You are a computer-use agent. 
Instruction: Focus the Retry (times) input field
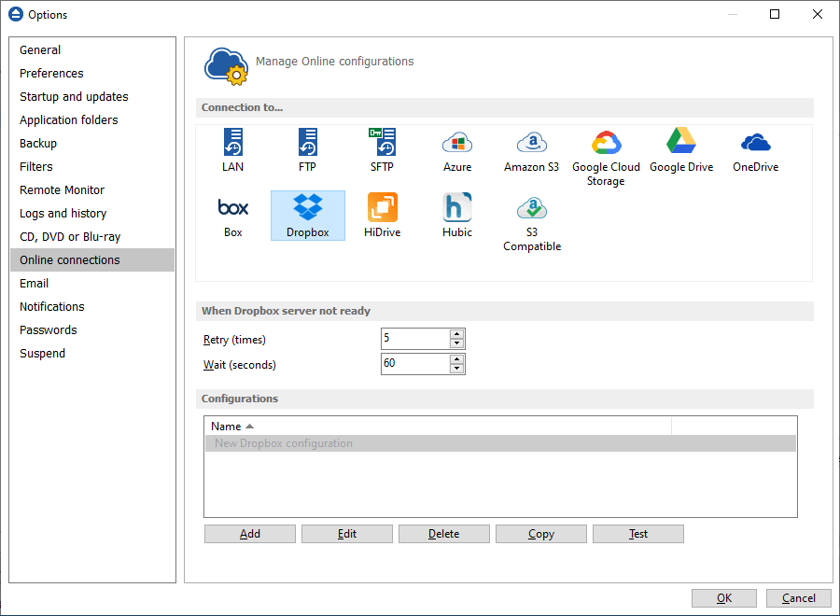[415, 339]
